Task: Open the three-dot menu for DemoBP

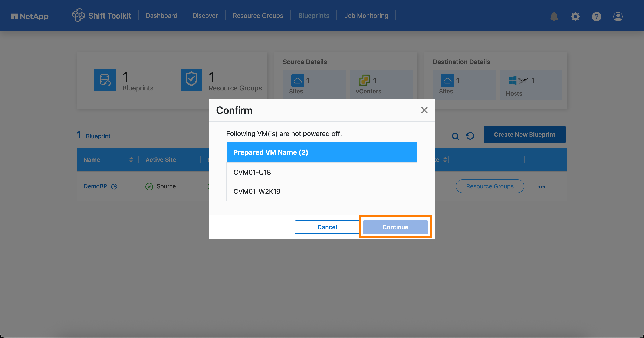Action: tap(542, 187)
